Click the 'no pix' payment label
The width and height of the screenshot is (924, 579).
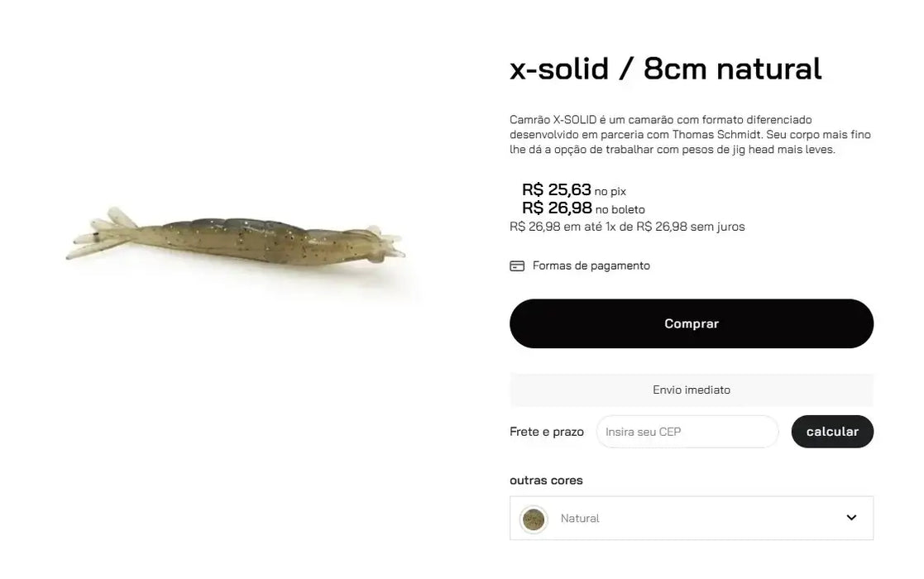(610, 192)
